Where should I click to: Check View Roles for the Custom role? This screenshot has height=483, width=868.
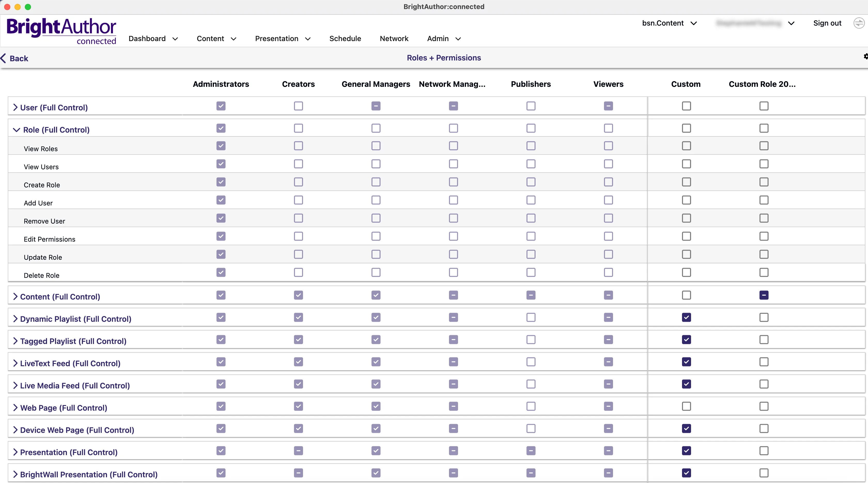tap(686, 145)
